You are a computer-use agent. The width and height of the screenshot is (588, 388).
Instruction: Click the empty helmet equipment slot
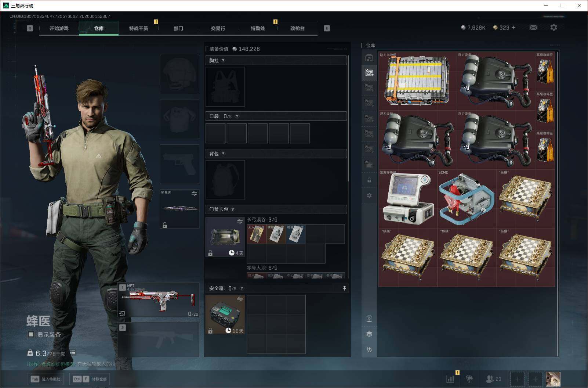179,74
